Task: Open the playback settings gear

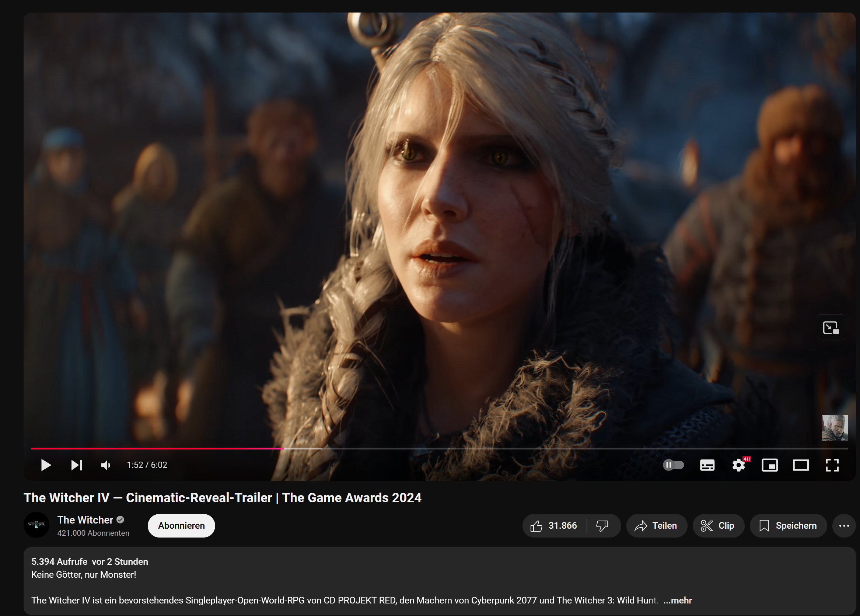Action: pyautogui.click(x=739, y=465)
